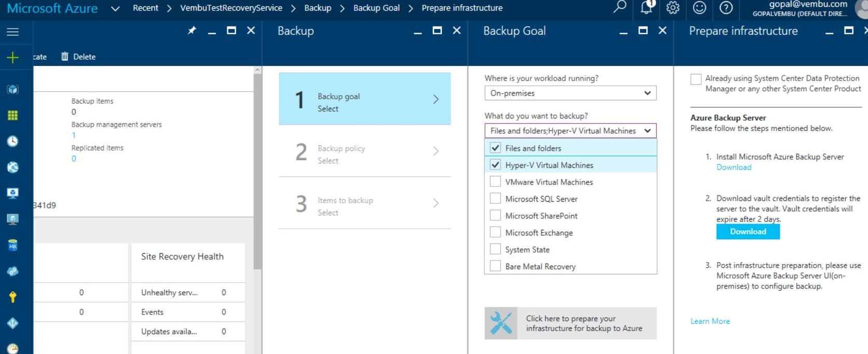Click the feedback smiley icon
This screenshot has height=354, width=868.
[700, 8]
